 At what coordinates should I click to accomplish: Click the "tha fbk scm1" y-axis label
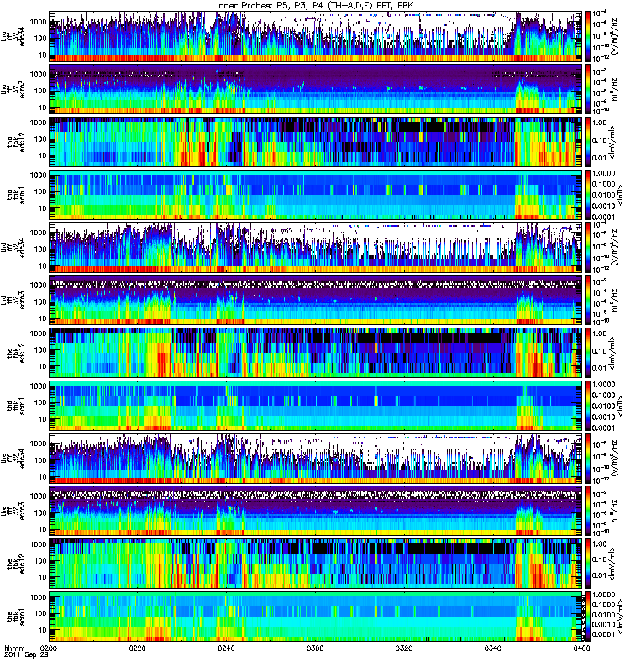[16, 195]
